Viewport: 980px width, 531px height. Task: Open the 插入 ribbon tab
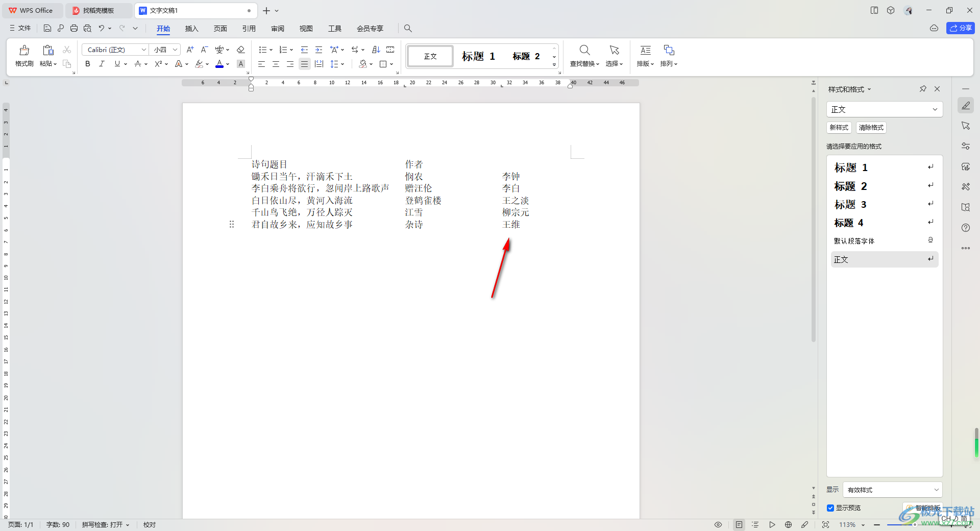coord(191,29)
